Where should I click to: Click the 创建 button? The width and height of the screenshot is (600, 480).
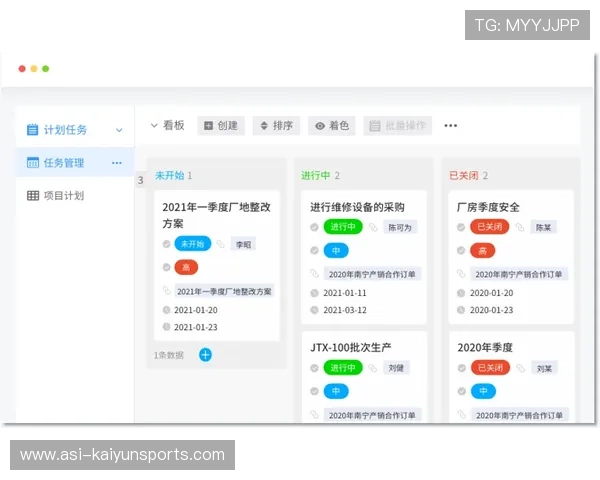coord(221,126)
